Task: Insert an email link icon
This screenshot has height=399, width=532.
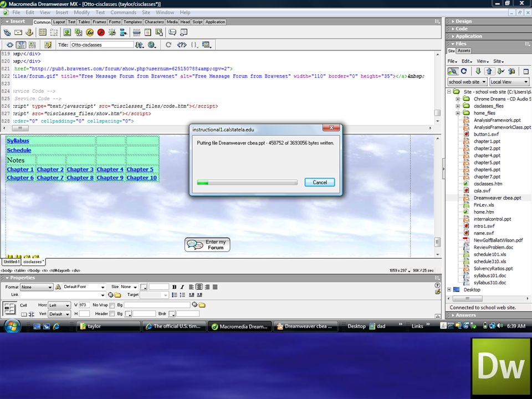Action: click(18, 33)
